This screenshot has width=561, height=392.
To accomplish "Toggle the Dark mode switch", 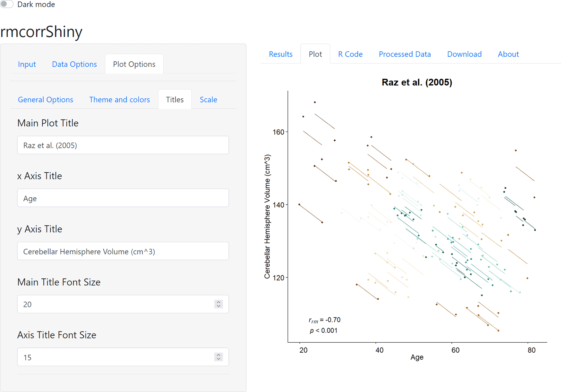I will tap(6, 4).
